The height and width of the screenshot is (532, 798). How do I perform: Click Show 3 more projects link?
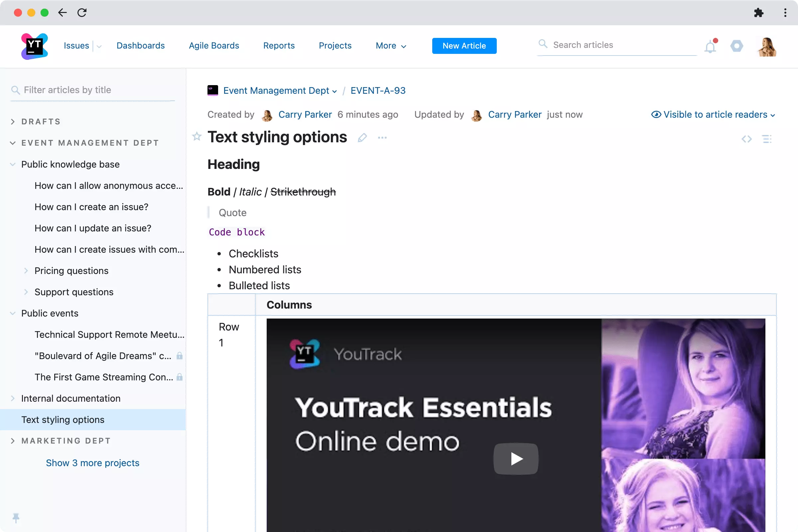click(92, 463)
